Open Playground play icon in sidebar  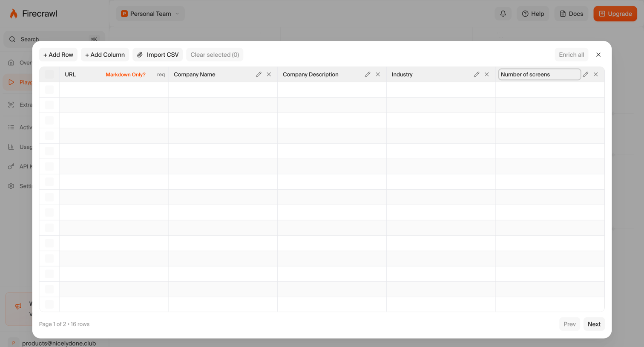tap(11, 82)
